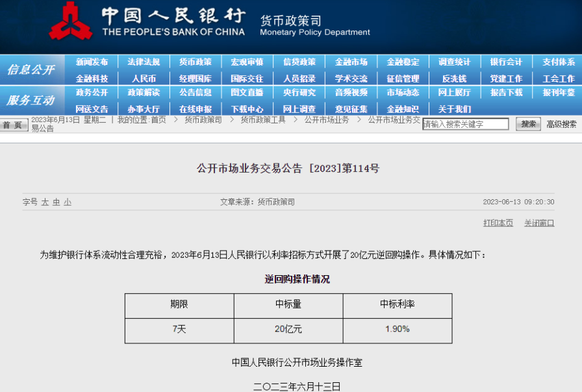
Task: Click the 搜索 search button
Action: click(x=529, y=123)
